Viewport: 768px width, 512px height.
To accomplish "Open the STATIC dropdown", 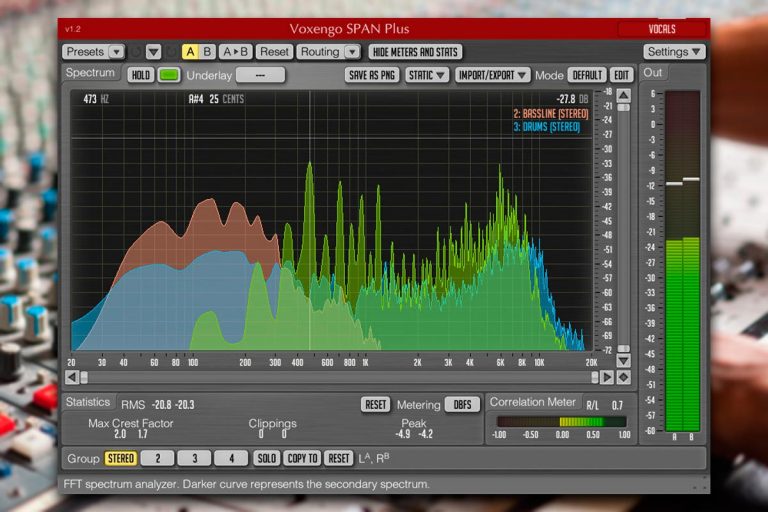I will (x=427, y=75).
